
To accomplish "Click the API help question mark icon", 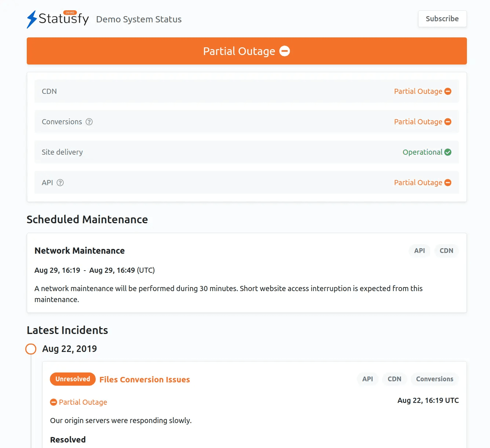I will click(60, 183).
